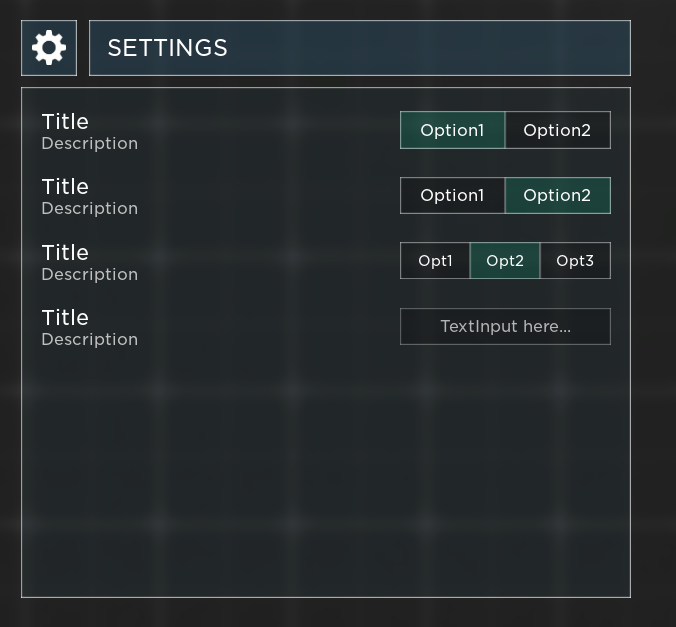Viewport: 676px width, 627px height.
Task: Choose Option2 in the second settings row
Action: coord(557,195)
